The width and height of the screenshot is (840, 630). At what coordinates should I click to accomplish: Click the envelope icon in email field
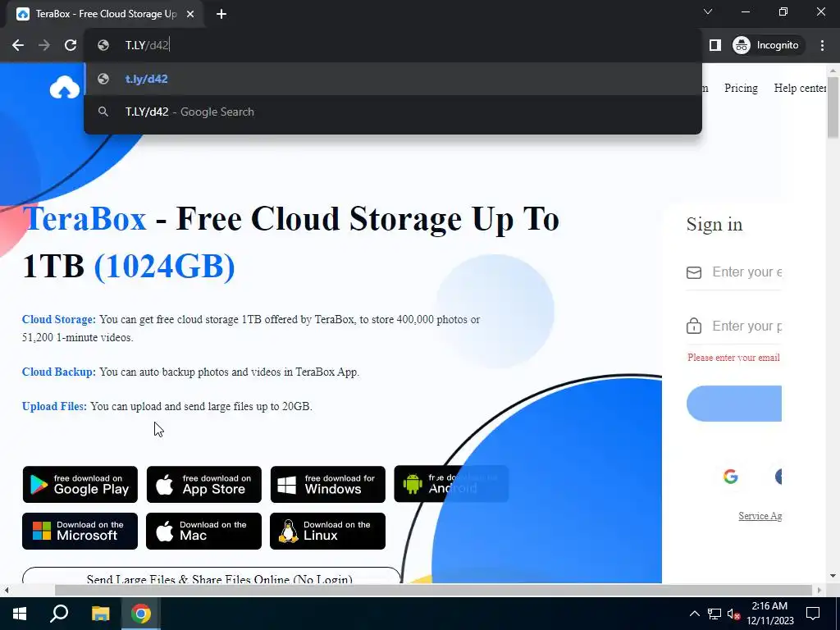tap(694, 272)
